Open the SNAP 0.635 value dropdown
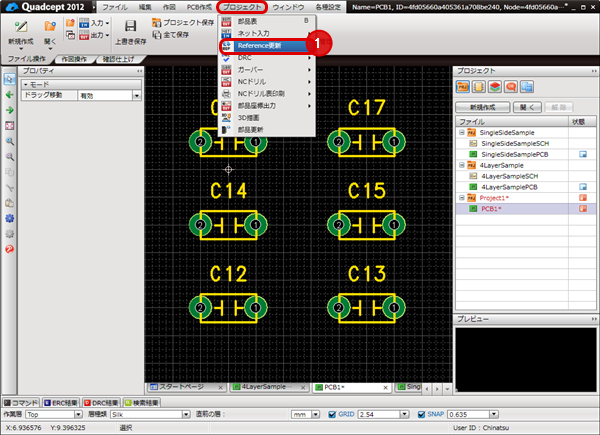Screen dimensions: 600x435 coord(494,414)
